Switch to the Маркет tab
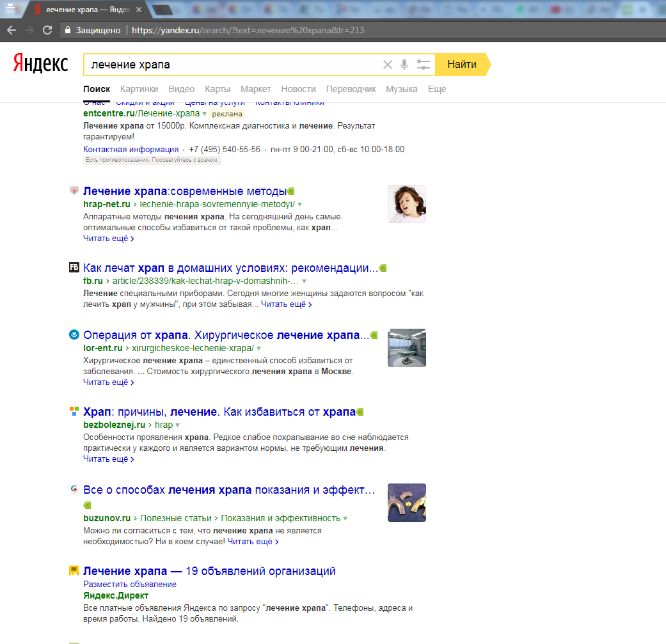The height and width of the screenshot is (644, 666). pyautogui.click(x=256, y=89)
